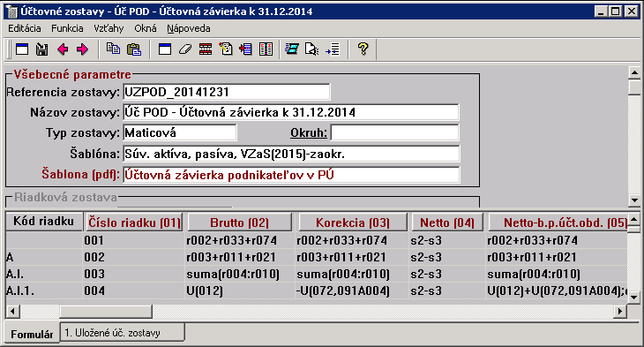Select Netto cell s2-s3 in row 001
The width and height of the screenshot is (644, 347).
pyautogui.click(x=447, y=240)
